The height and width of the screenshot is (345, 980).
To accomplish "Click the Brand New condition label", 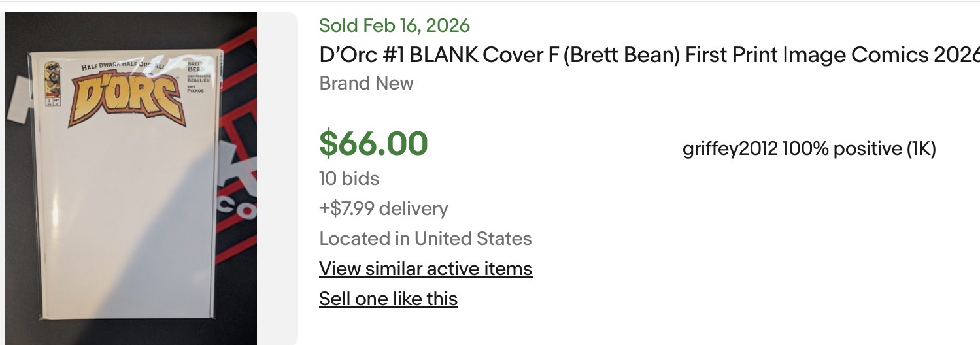I will (366, 84).
